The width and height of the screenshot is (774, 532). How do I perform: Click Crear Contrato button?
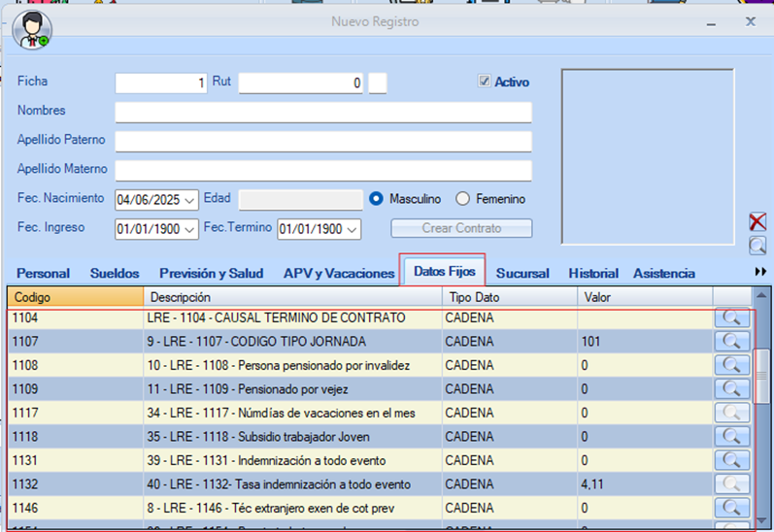pyautogui.click(x=461, y=228)
